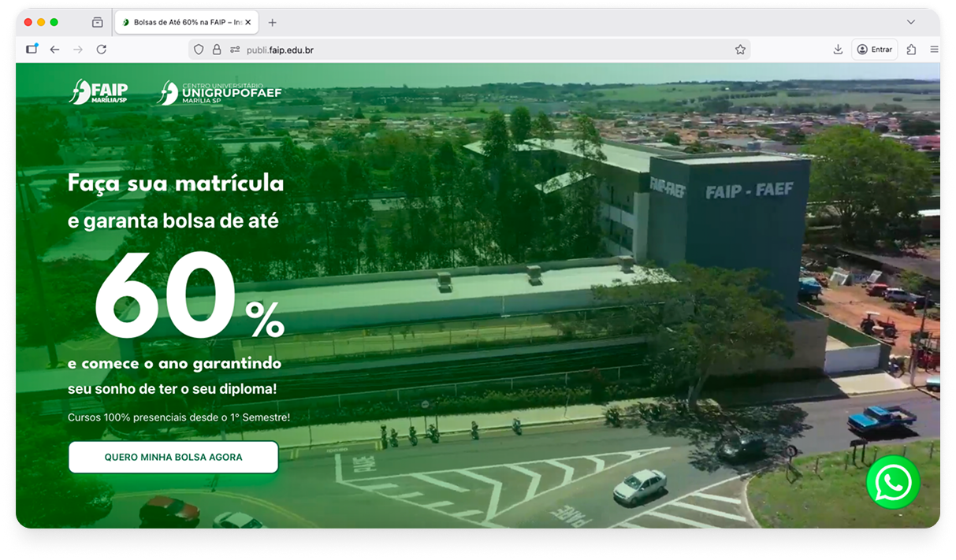Go back using the back arrow
Viewport: 956px width, 560px height.
(x=54, y=50)
